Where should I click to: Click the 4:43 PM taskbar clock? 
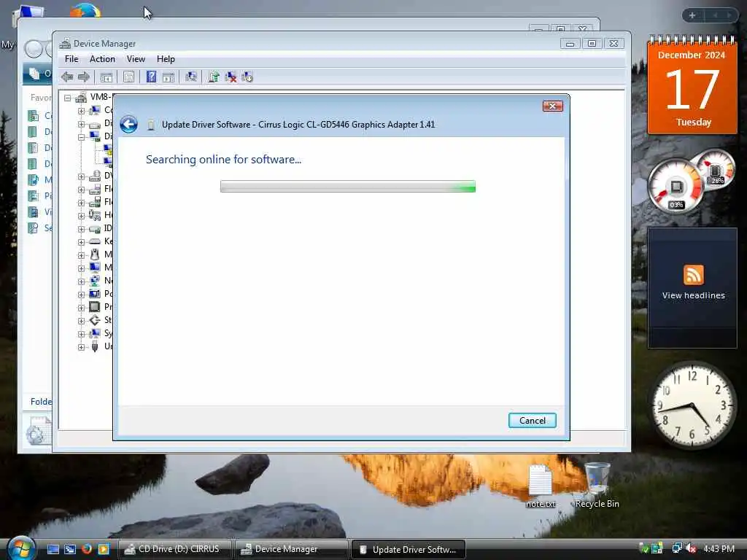pyautogui.click(x=719, y=548)
